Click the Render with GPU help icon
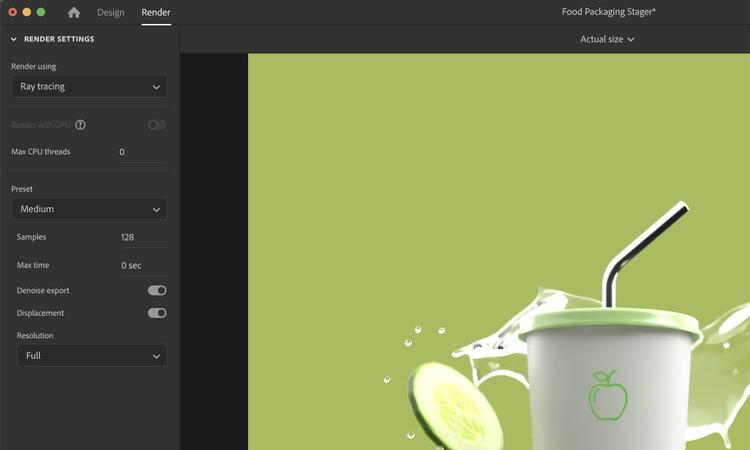Viewport: 750px width, 450px height. pyautogui.click(x=80, y=125)
